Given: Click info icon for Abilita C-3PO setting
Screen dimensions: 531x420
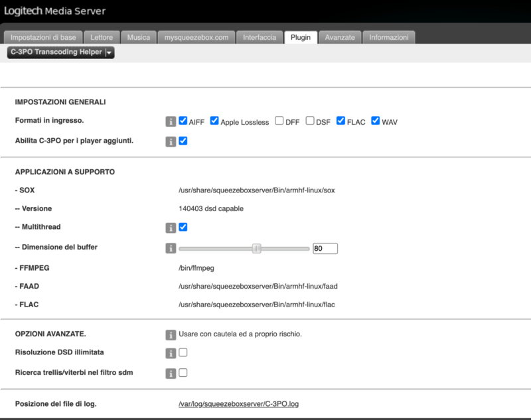Looking at the screenshot, I should pyautogui.click(x=171, y=141).
